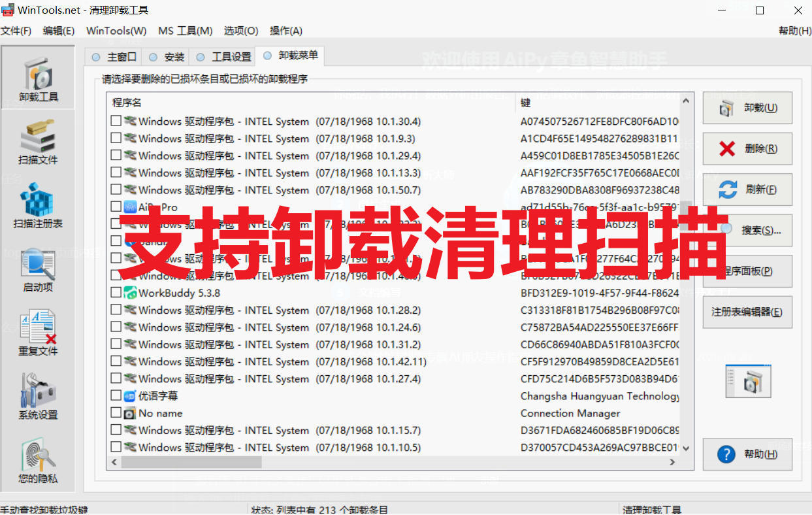This screenshot has height=515, width=812.
Task: Click the horizontal scrollbar thumb
Action: coord(191,462)
